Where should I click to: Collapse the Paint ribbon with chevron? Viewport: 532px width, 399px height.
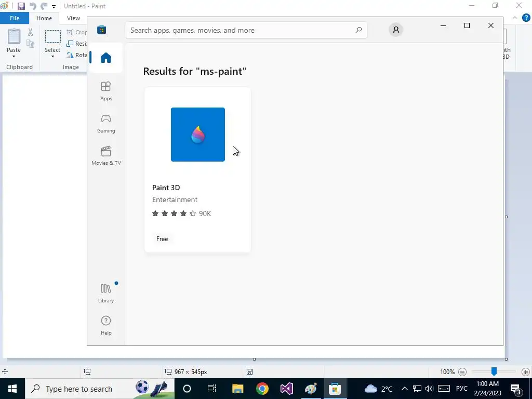pyautogui.click(x=515, y=18)
